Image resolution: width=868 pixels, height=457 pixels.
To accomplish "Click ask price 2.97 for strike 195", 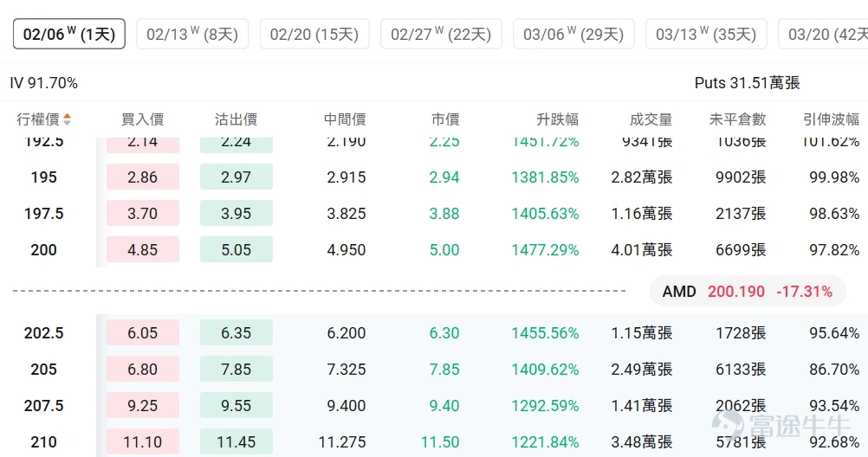I will tap(236, 177).
